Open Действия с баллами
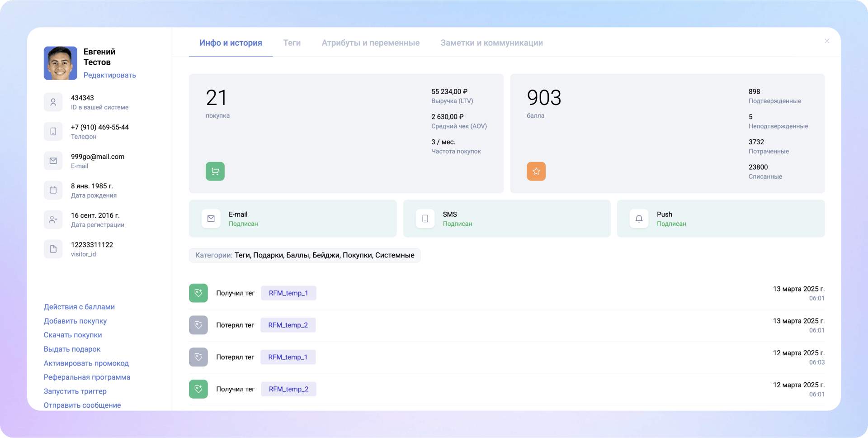Viewport: 868px width, 438px height. click(x=79, y=307)
